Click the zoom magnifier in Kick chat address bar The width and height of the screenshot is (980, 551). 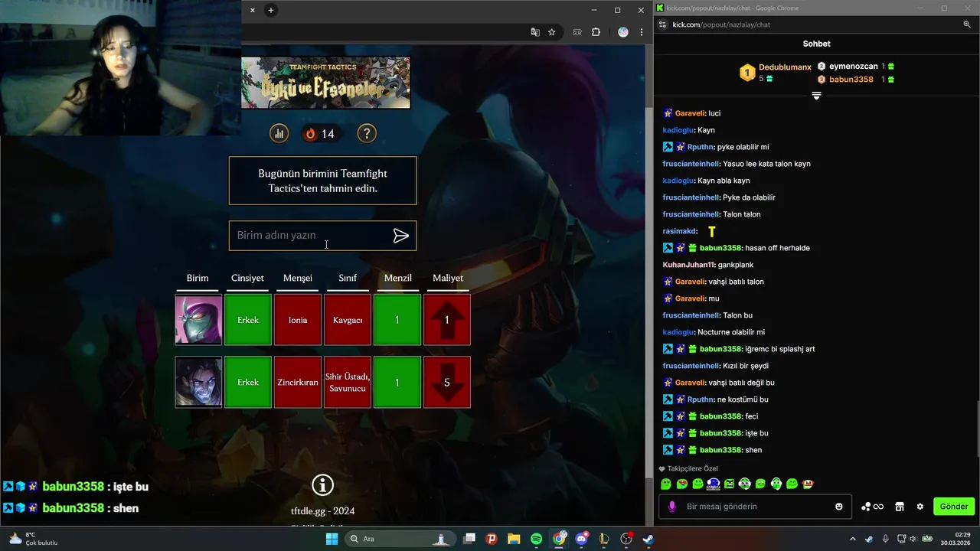click(967, 24)
